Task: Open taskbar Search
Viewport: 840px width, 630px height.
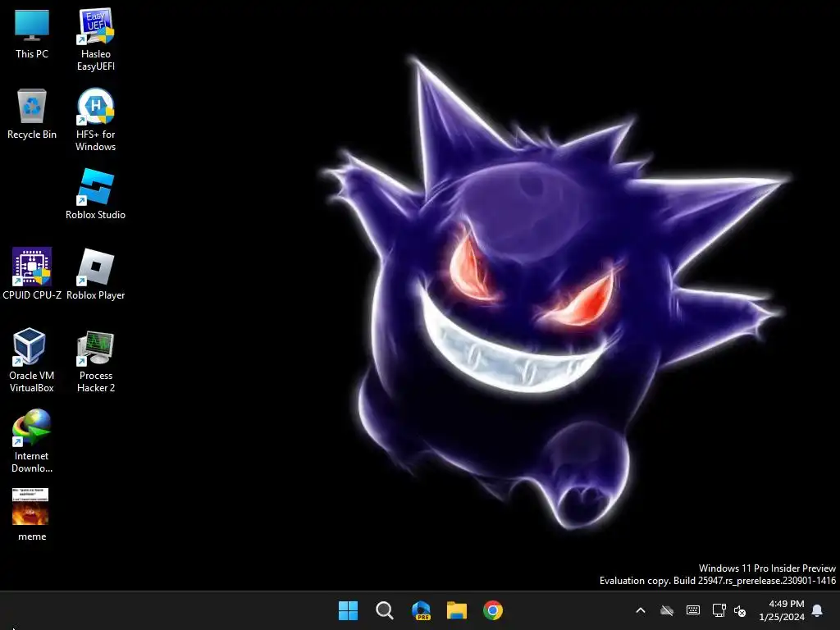Action: click(x=384, y=610)
